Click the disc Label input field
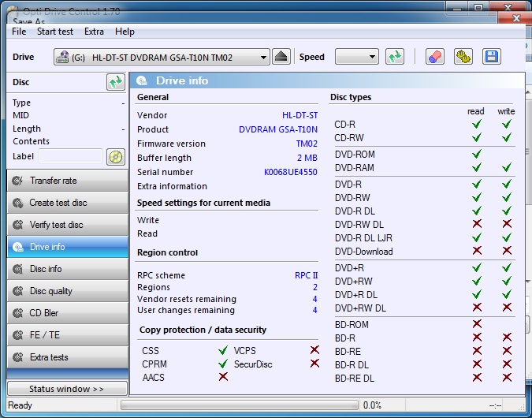This screenshot has height=418, width=532. 70,156
